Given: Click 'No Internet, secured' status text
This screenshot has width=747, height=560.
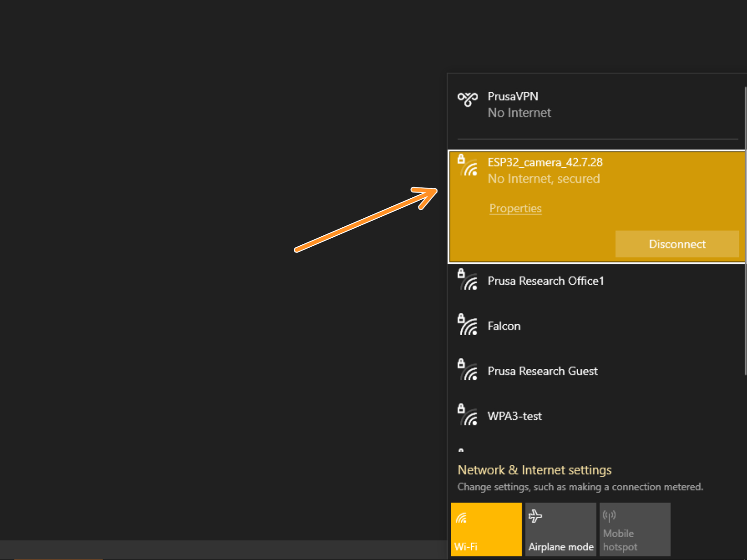Looking at the screenshot, I should (544, 179).
